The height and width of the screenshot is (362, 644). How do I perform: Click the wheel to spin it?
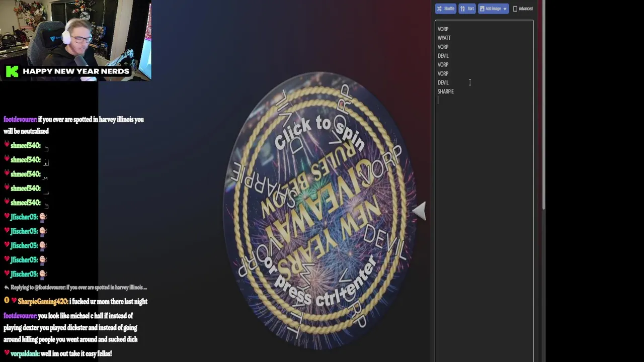point(320,211)
